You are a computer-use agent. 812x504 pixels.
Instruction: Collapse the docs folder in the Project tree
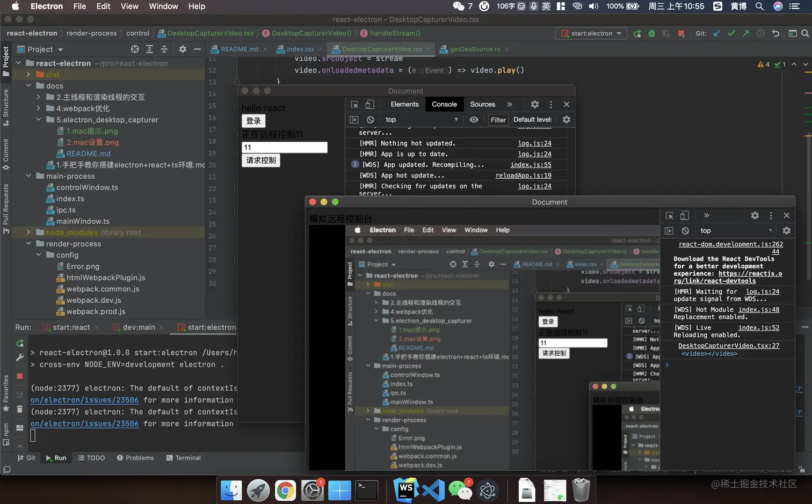(x=28, y=86)
